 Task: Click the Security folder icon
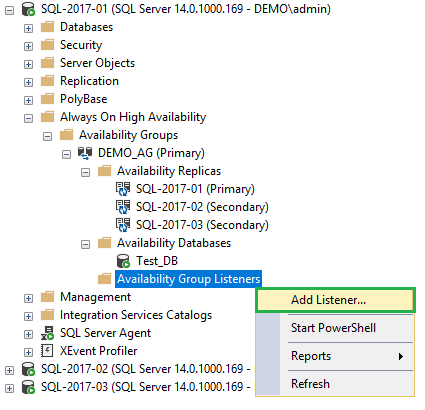tap(47, 45)
